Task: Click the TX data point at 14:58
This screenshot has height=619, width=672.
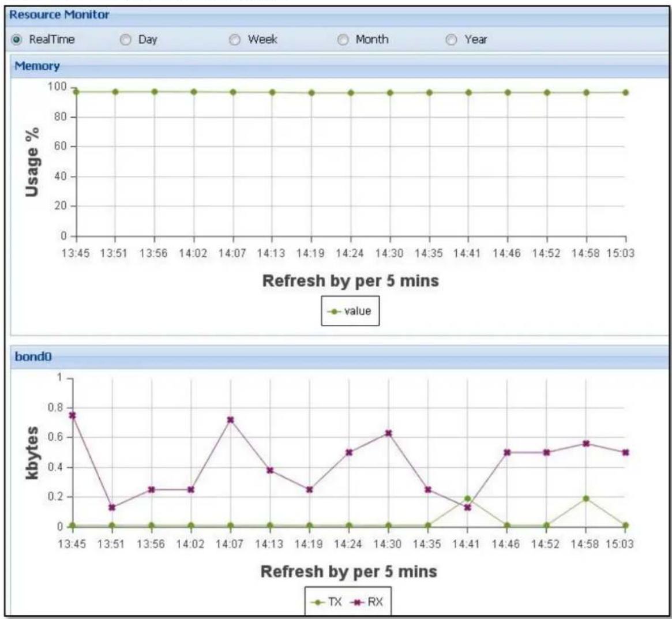Action: [586, 498]
